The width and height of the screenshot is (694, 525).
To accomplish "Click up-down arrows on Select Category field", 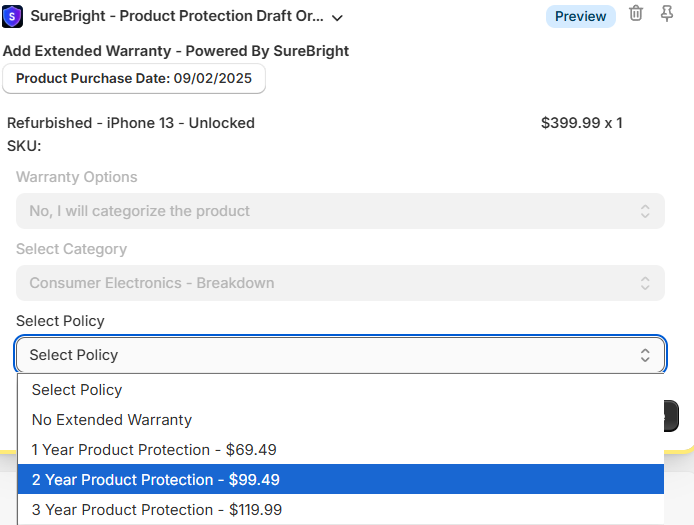I will [x=645, y=283].
